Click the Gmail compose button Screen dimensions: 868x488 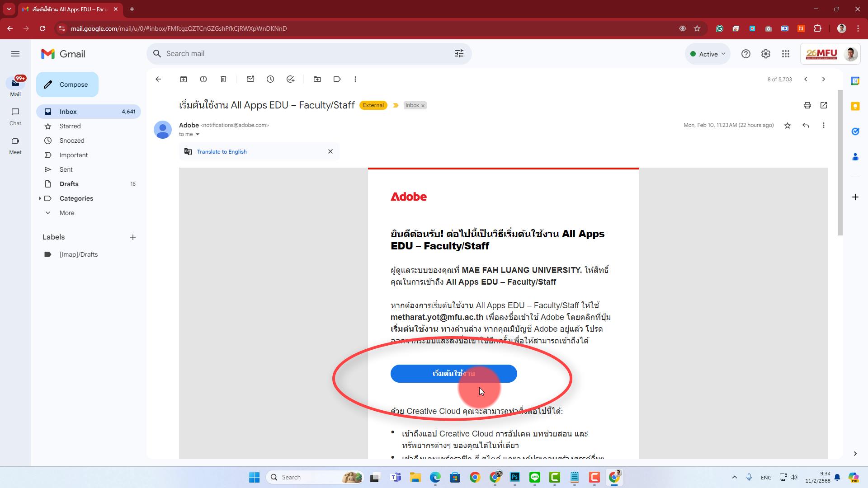tap(67, 84)
